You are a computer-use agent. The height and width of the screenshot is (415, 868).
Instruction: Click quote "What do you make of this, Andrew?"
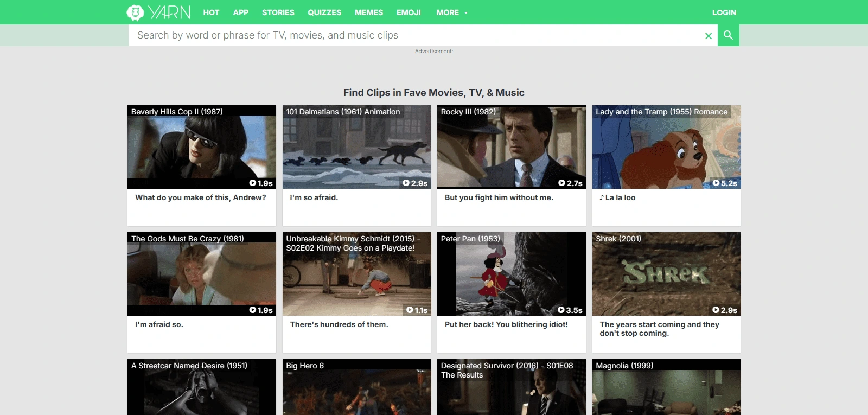pyautogui.click(x=201, y=197)
